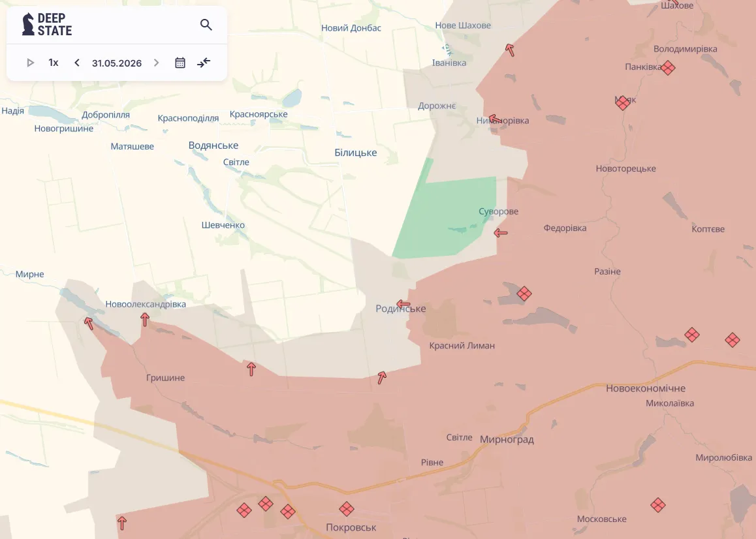Click the Рівне label

pos(432,463)
